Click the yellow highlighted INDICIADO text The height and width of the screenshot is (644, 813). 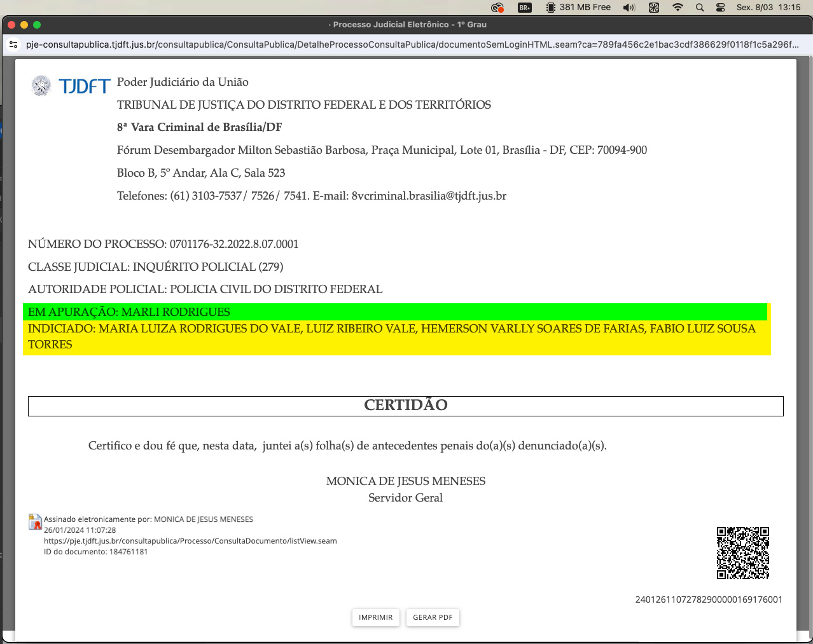click(x=391, y=329)
